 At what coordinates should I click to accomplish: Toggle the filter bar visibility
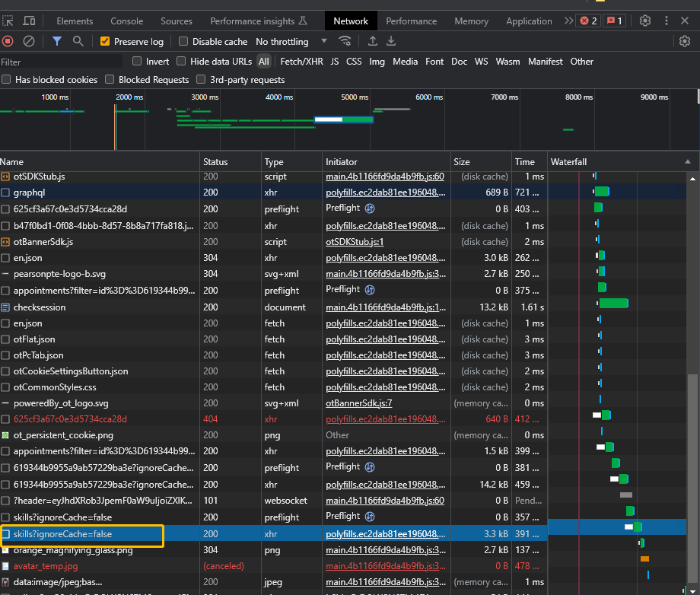tap(56, 41)
